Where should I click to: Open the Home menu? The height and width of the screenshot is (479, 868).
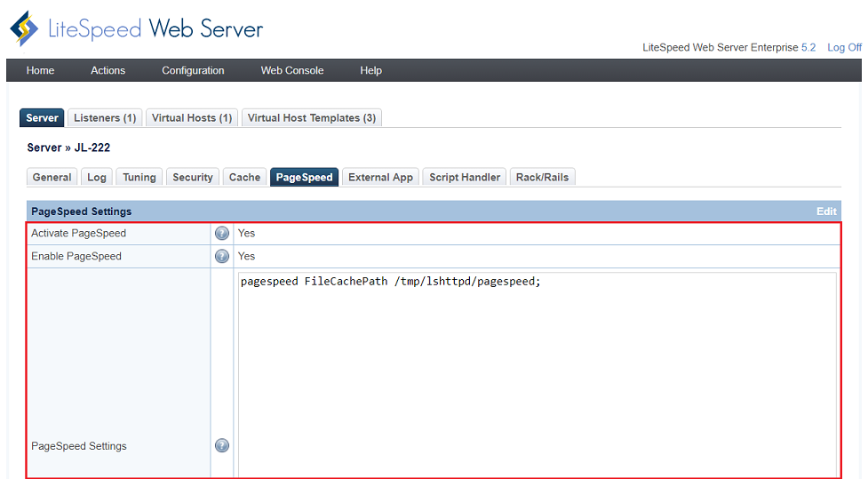coord(40,70)
